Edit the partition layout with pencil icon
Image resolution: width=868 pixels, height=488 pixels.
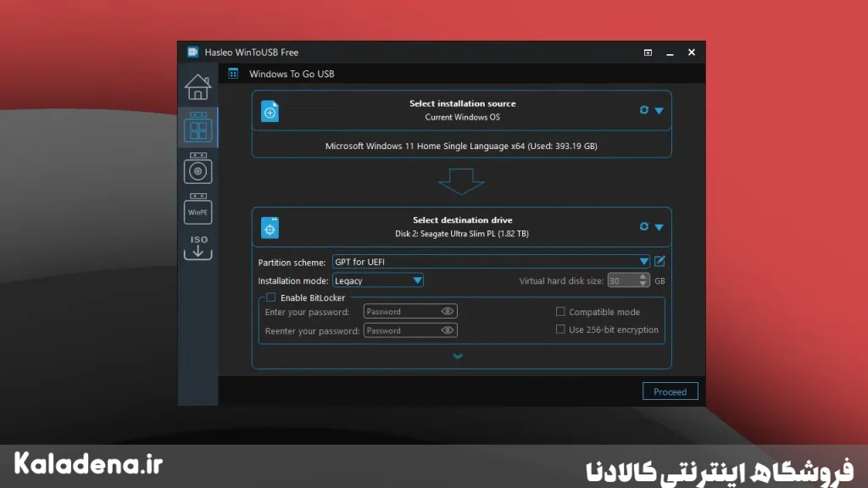[659, 261]
